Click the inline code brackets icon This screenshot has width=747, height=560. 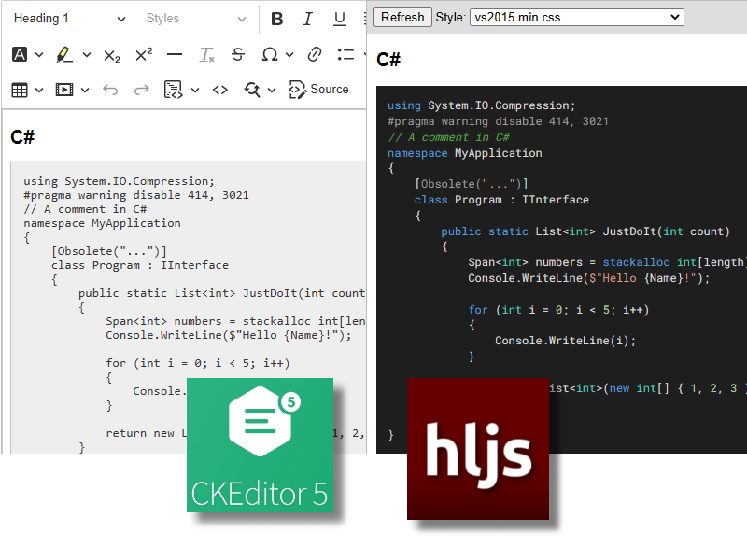click(x=220, y=90)
